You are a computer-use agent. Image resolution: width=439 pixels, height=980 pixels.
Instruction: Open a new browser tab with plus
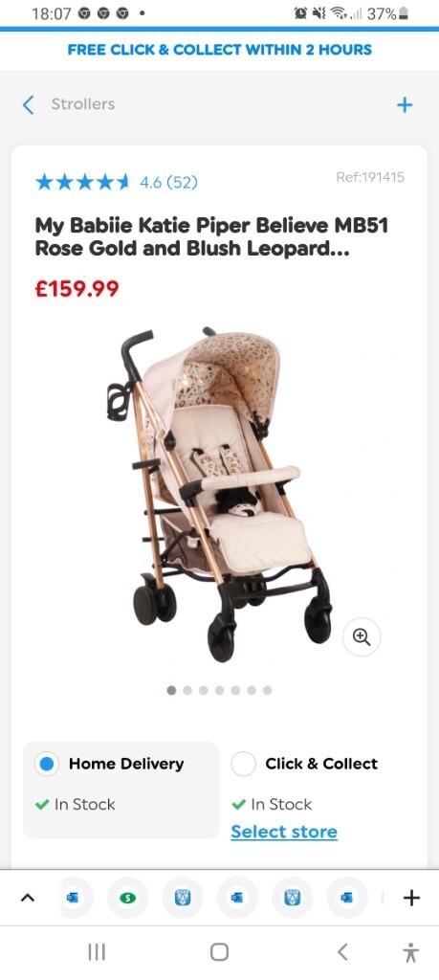pos(411,898)
